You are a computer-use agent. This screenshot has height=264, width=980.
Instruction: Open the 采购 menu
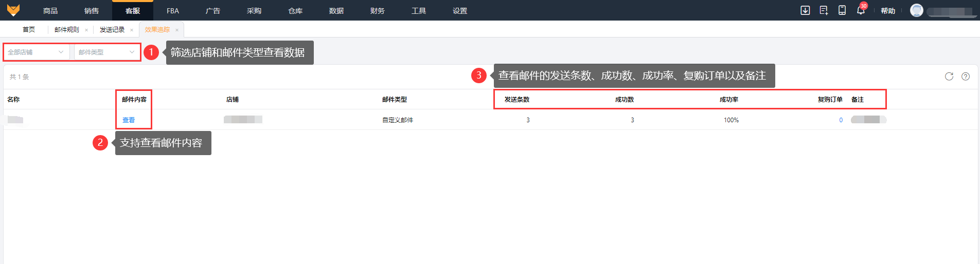254,11
